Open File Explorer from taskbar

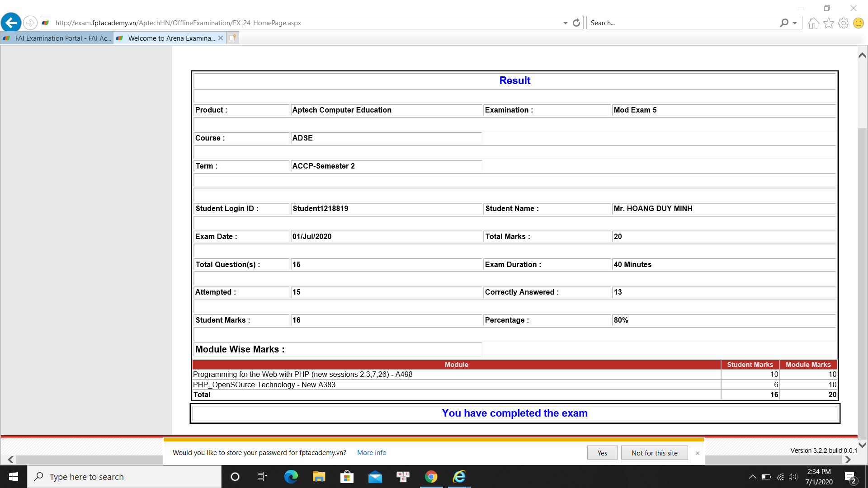tap(319, 477)
